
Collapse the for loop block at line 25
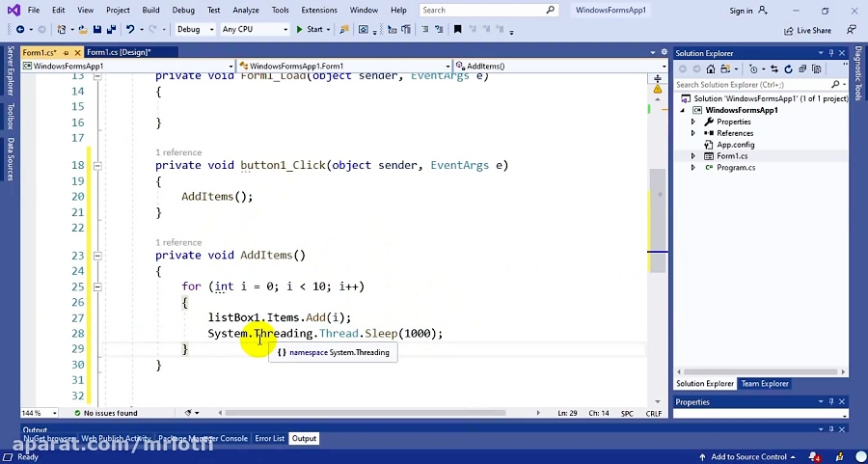(x=97, y=287)
